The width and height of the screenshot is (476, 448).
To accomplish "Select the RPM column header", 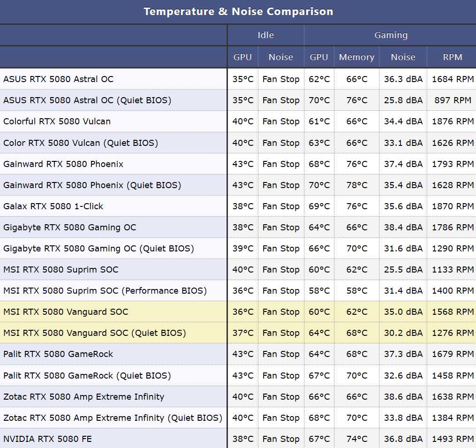I will pyautogui.click(x=453, y=57).
